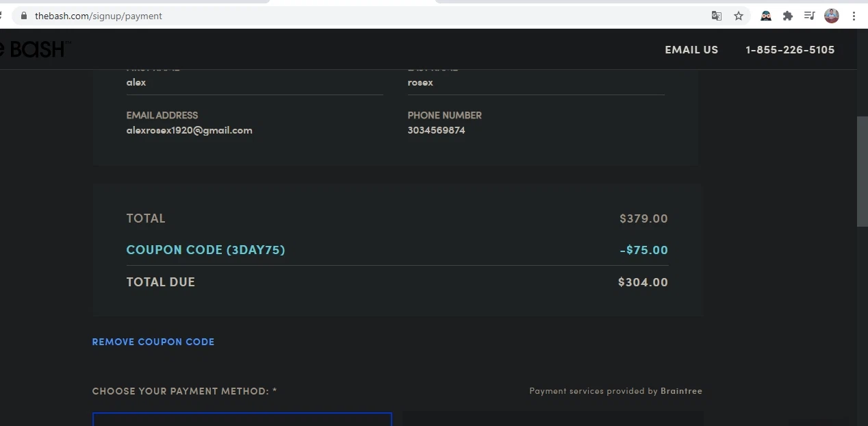Image resolution: width=868 pixels, height=426 pixels.
Task: Click COUPON CODE (3DAY75) text
Action: pyautogui.click(x=205, y=250)
